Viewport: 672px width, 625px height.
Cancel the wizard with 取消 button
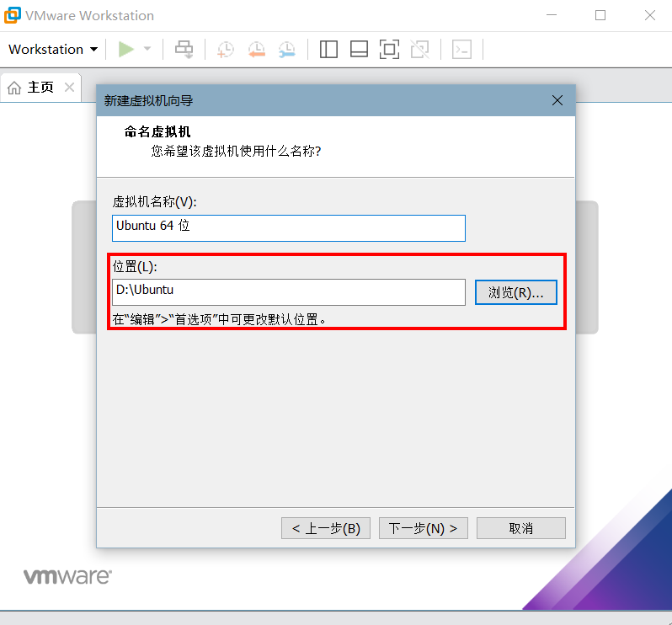520,528
